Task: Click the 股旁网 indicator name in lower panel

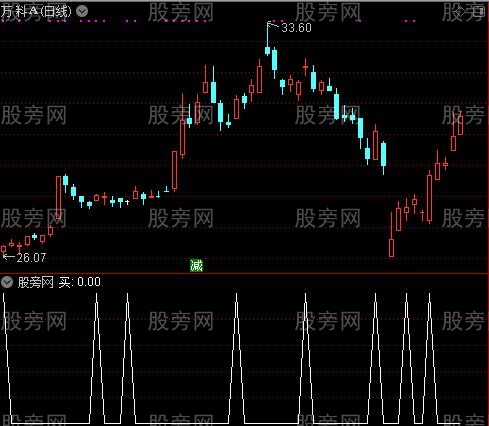Action: point(36,282)
